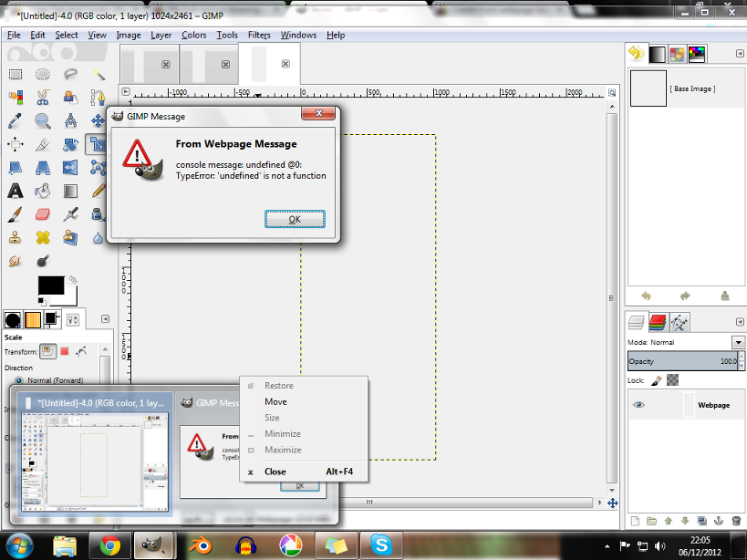Switch to the Gradients tab top right
747x560 pixels.
[657, 55]
